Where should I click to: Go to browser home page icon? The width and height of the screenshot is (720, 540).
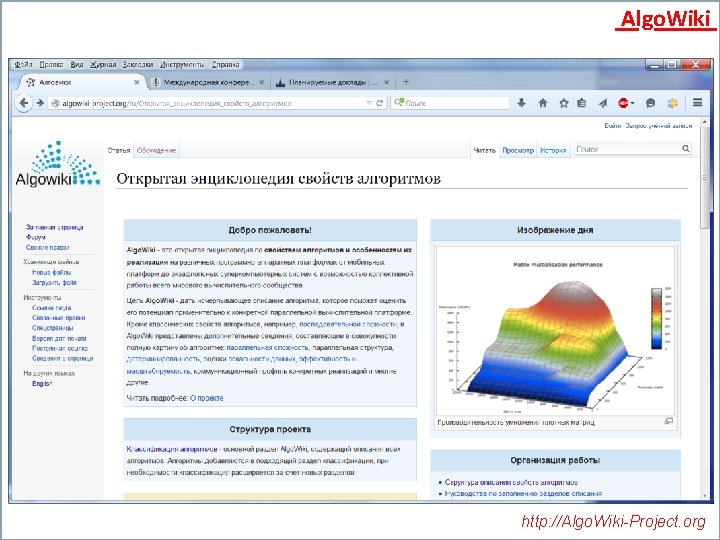(543, 103)
